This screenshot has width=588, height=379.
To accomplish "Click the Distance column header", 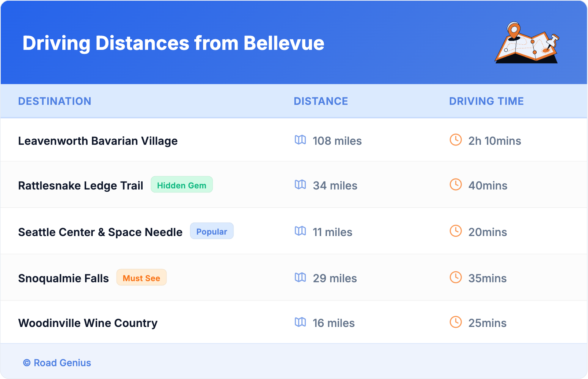I will point(321,101).
